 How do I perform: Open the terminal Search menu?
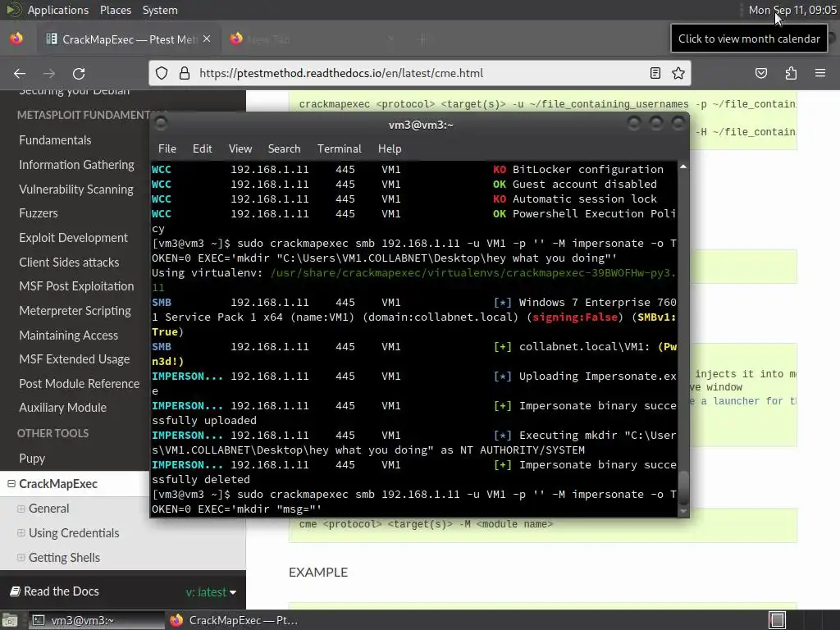pyautogui.click(x=284, y=149)
